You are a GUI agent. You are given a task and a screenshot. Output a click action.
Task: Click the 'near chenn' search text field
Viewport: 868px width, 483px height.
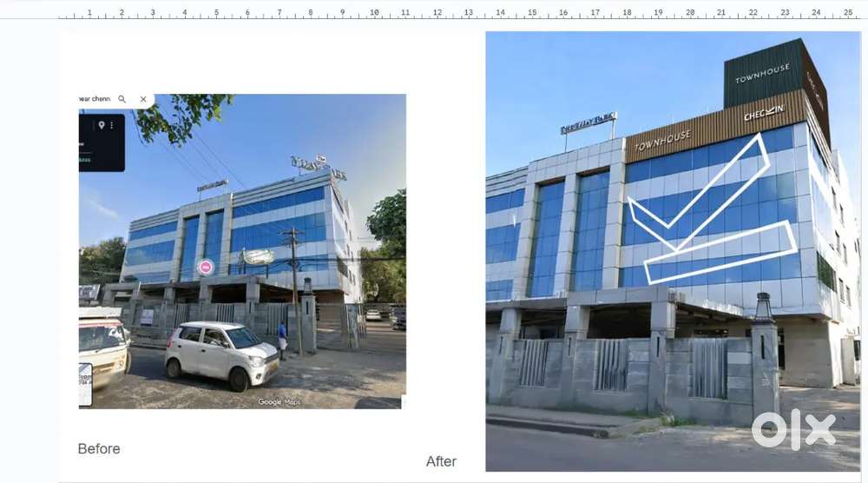tap(95, 99)
